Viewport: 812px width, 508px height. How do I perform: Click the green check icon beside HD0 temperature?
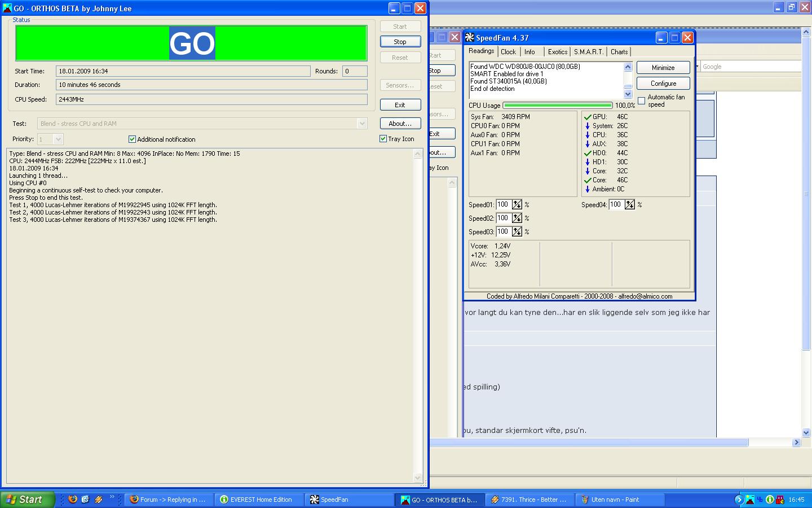pyautogui.click(x=588, y=153)
